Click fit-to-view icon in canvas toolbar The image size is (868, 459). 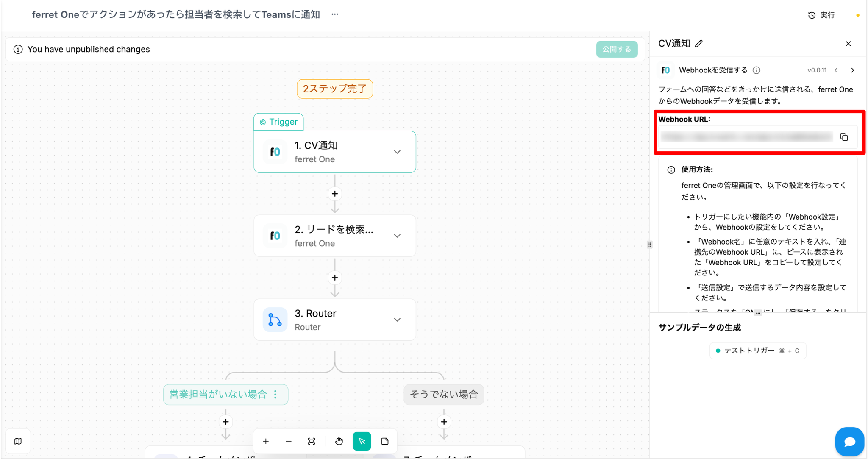[312, 441]
